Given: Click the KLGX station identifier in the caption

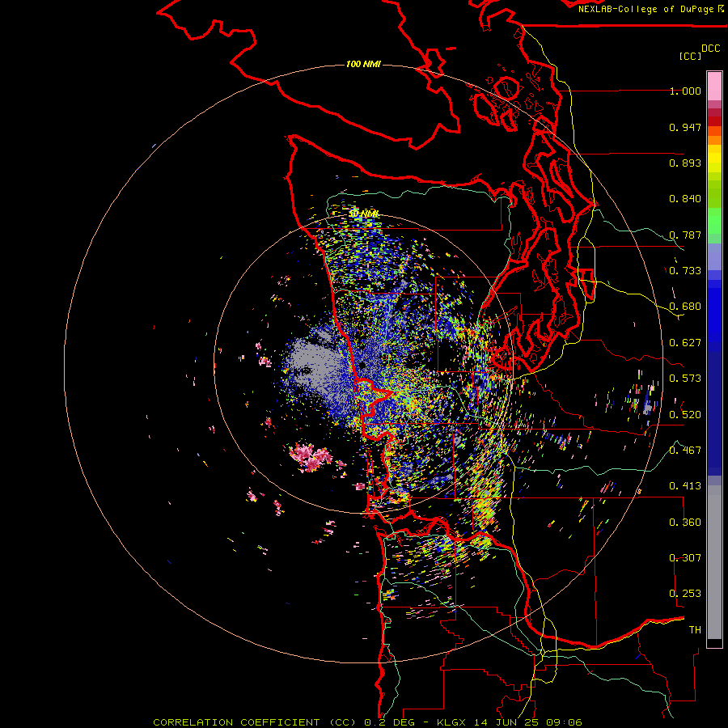Looking at the screenshot, I should coord(451,722).
